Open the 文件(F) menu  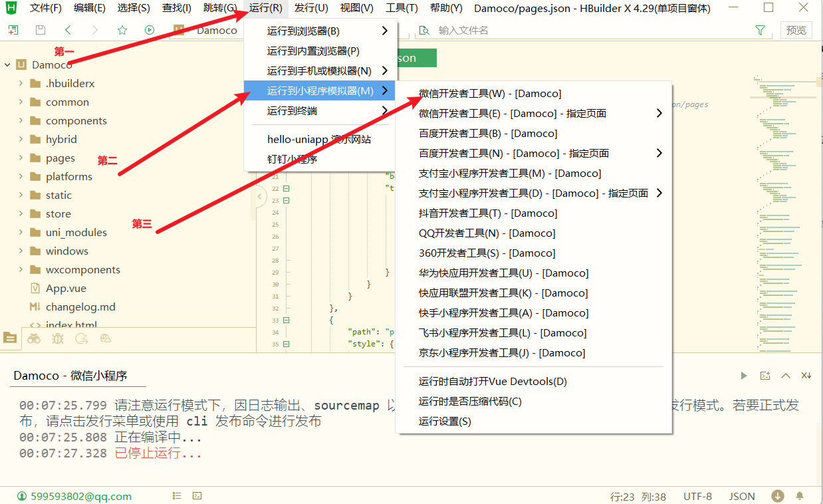pos(45,9)
